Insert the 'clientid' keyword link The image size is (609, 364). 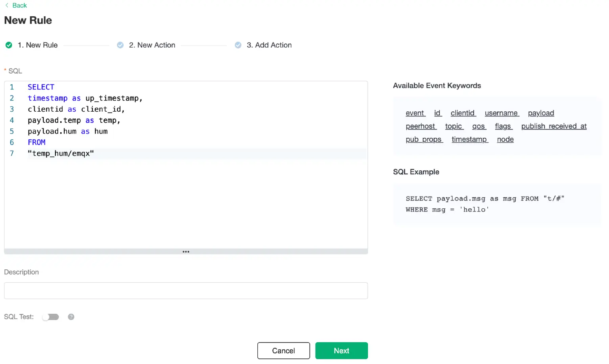tap(463, 113)
